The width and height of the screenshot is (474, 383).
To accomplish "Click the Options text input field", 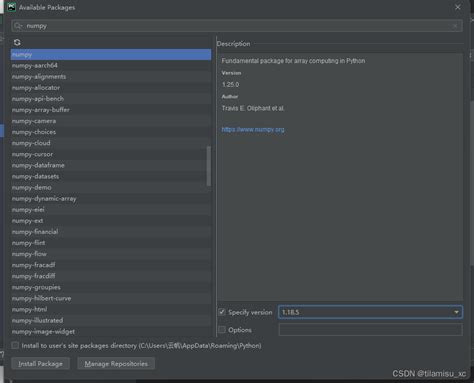I will click(x=370, y=330).
